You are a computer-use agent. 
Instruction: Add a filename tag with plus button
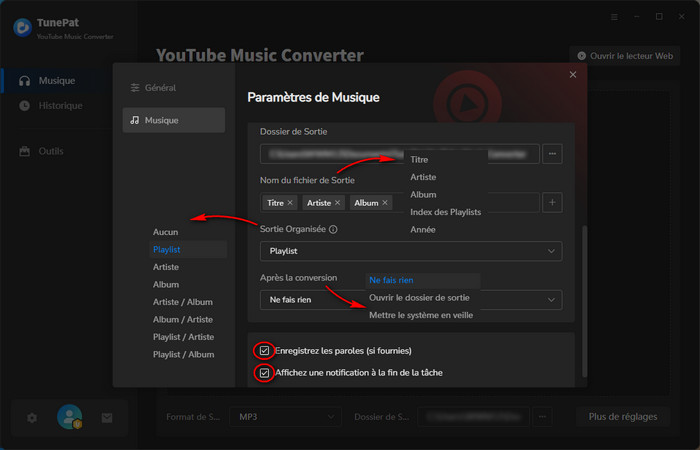552,202
